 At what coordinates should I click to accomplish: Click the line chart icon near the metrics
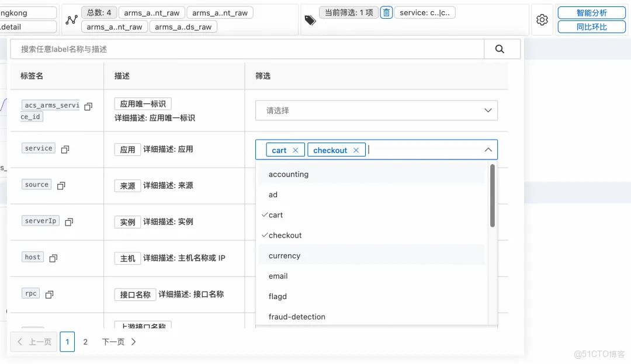coord(71,19)
